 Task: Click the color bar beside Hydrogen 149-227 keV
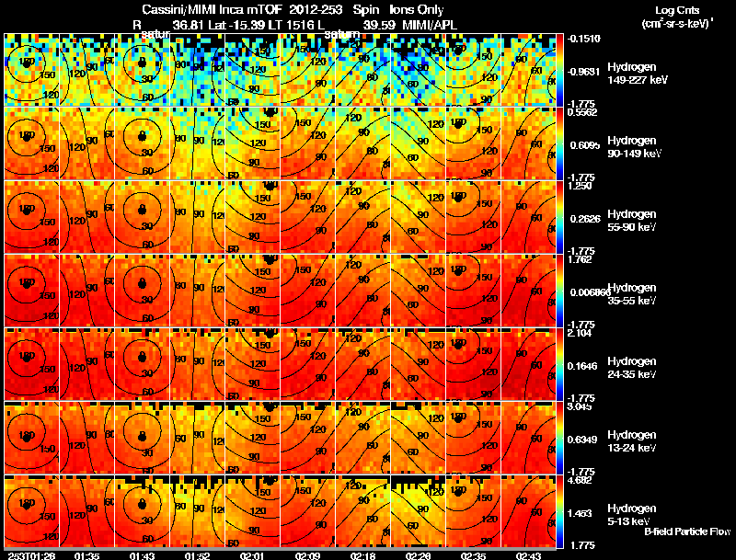click(560, 70)
